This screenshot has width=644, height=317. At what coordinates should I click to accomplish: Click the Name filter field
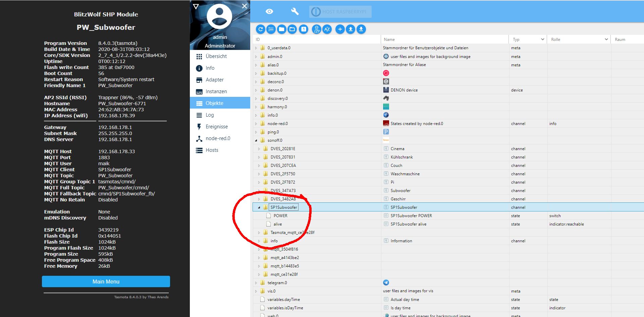445,39
